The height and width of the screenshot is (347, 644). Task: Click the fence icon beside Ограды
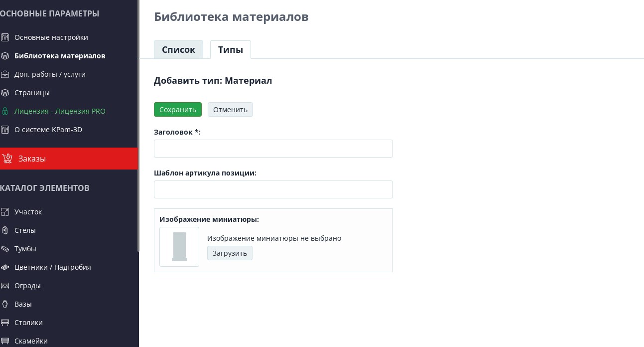click(5, 286)
